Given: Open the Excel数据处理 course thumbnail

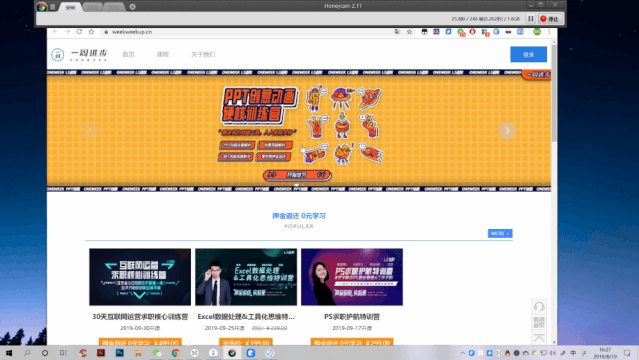Looking at the screenshot, I should [x=246, y=277].
